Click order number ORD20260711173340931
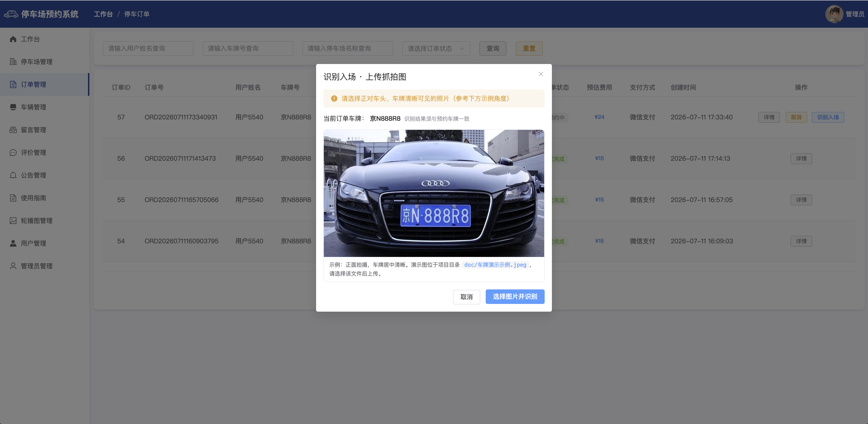868x424 pixels. click(181, 117)
